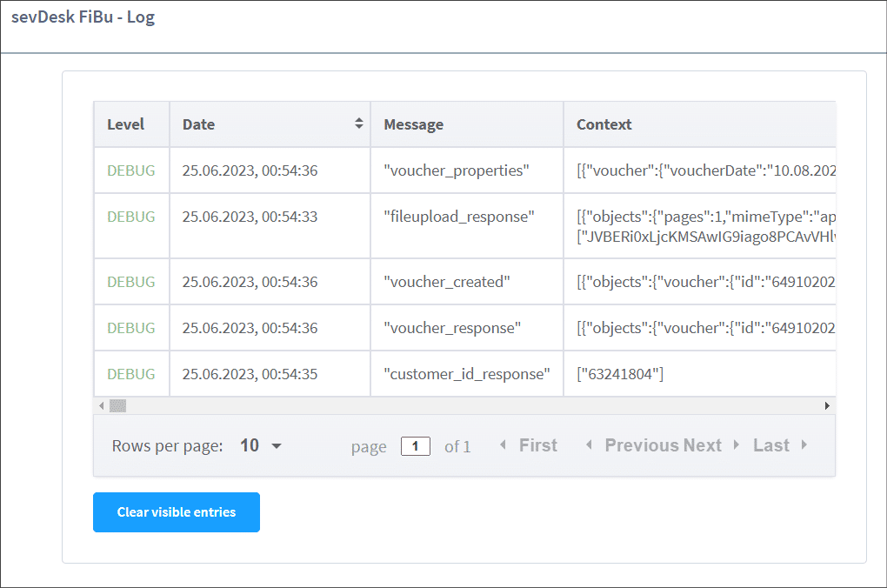Select the "fileupload_response" message cell
This screenshot has width=887, height=588.
click(467, 226)
